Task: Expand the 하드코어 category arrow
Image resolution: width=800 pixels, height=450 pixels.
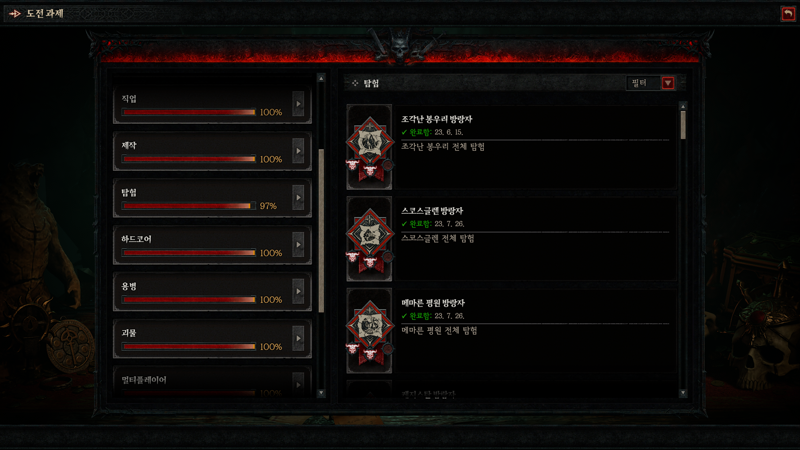Action: pos(298,244)
